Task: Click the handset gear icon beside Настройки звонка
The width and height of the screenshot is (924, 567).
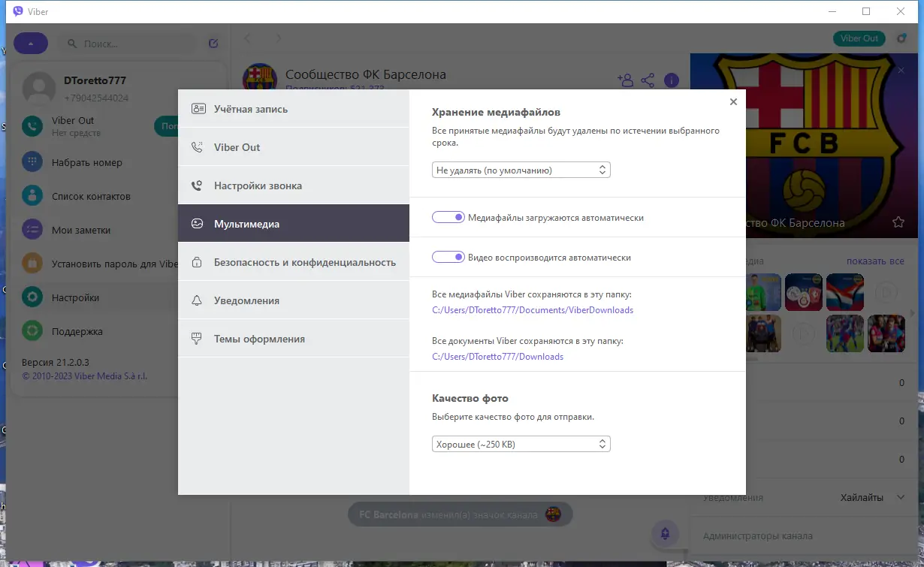Action: pos(198,185)
